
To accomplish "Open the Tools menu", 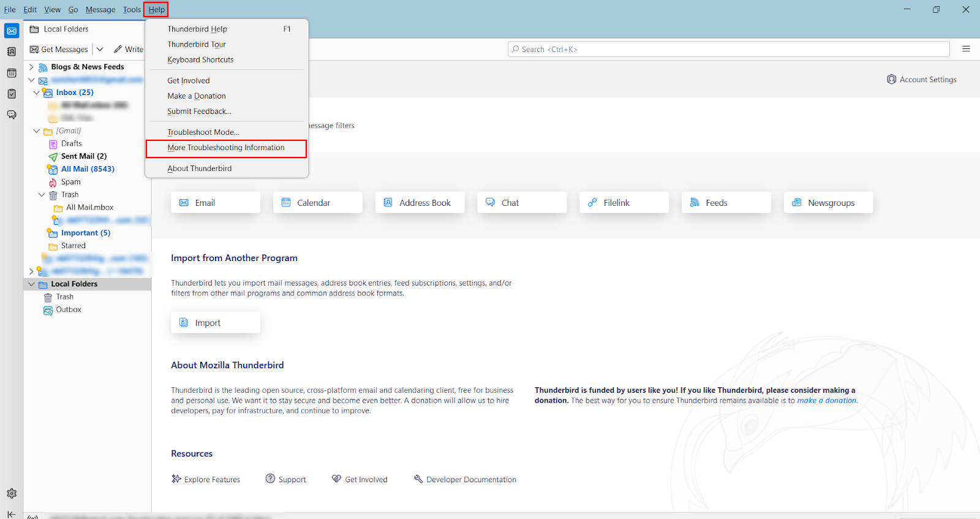I will point(132,9).
